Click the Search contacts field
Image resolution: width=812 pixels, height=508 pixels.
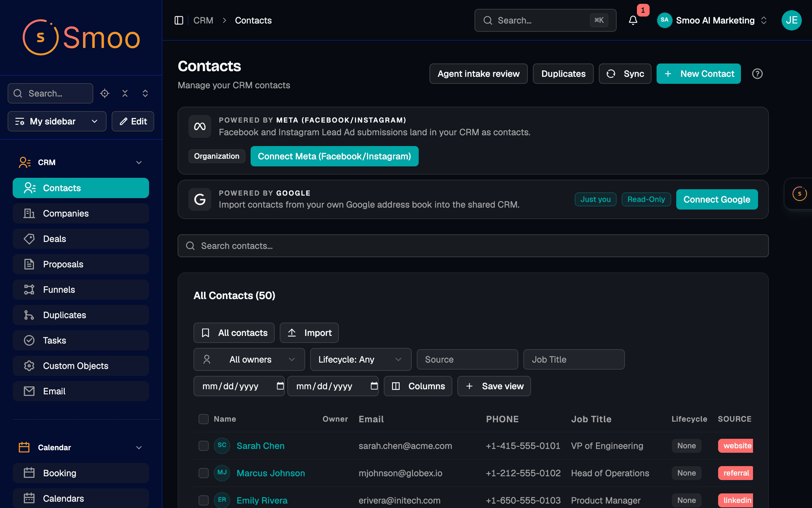coord(473,246)
